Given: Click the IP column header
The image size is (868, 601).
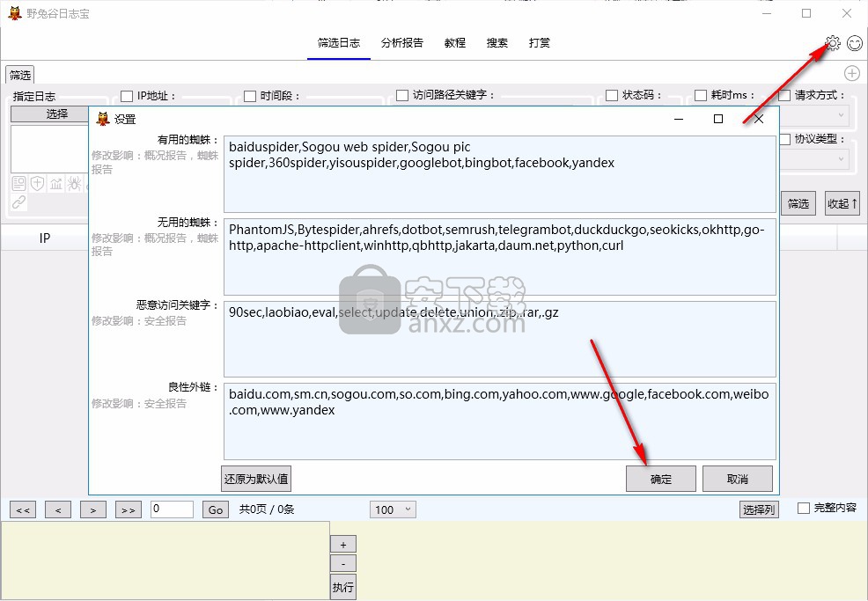Looking at the screenshot, I should 45,238.
